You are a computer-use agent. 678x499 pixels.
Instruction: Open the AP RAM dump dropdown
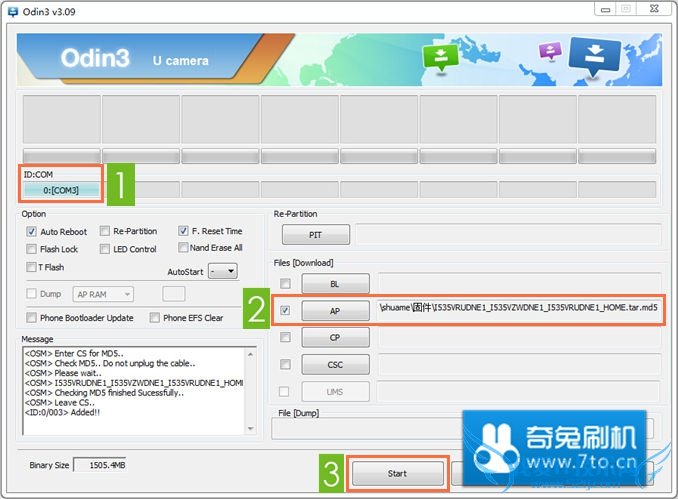103,294
